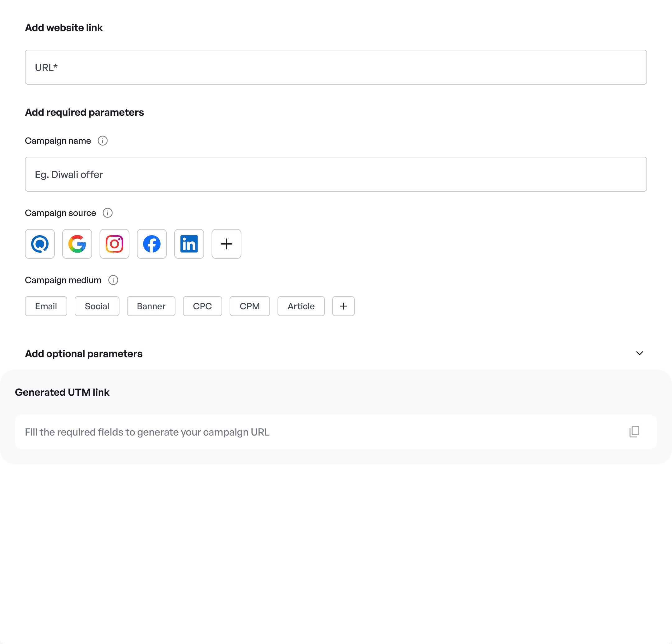
Task: Select CPC as campaign medium
Action: 202,306
